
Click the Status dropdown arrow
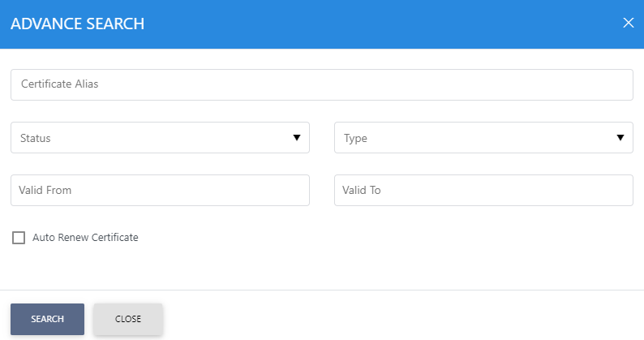[x=297, y=138]
